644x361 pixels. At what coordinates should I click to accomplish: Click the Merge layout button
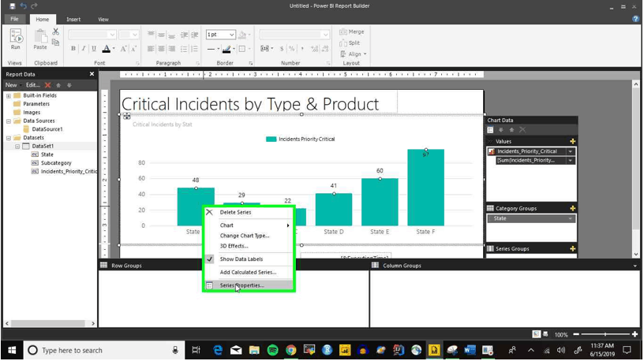[x=352, y=32]
